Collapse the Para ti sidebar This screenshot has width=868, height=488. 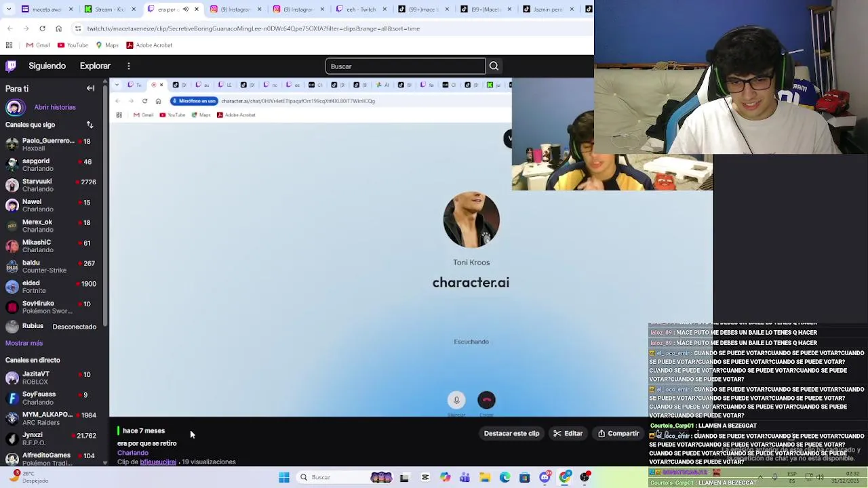coord(90,89)
